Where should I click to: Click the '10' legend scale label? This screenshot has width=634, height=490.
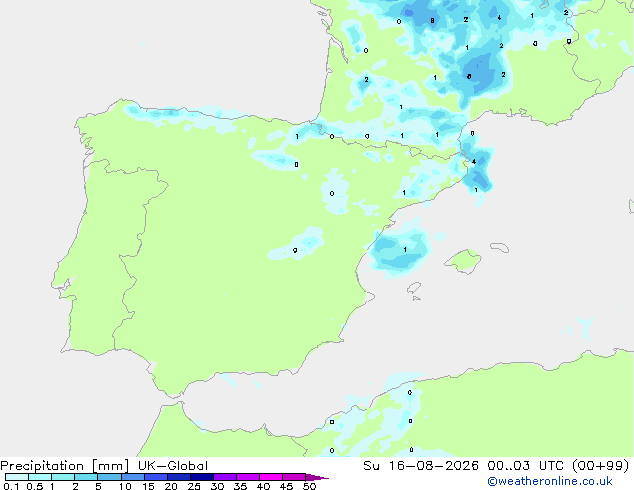pos(125,486)
